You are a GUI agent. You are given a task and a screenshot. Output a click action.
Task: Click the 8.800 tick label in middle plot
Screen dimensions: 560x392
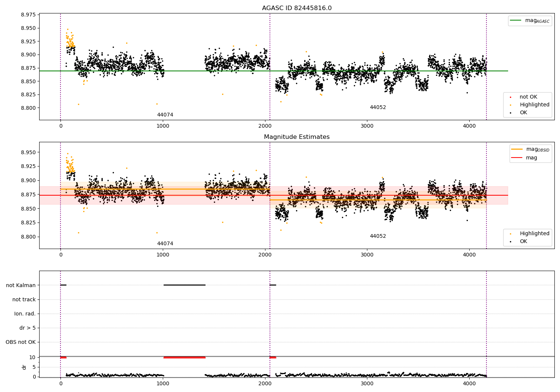click(28, 237)
